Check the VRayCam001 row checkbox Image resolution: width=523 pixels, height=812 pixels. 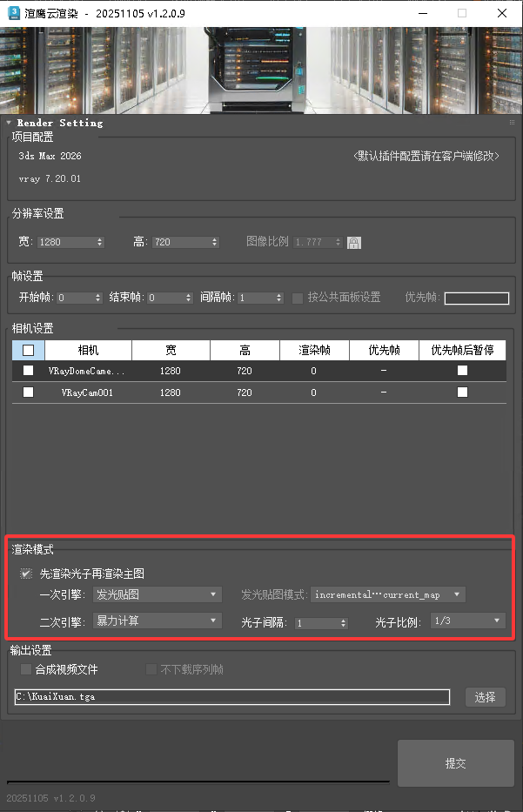(x=29, y=392)
